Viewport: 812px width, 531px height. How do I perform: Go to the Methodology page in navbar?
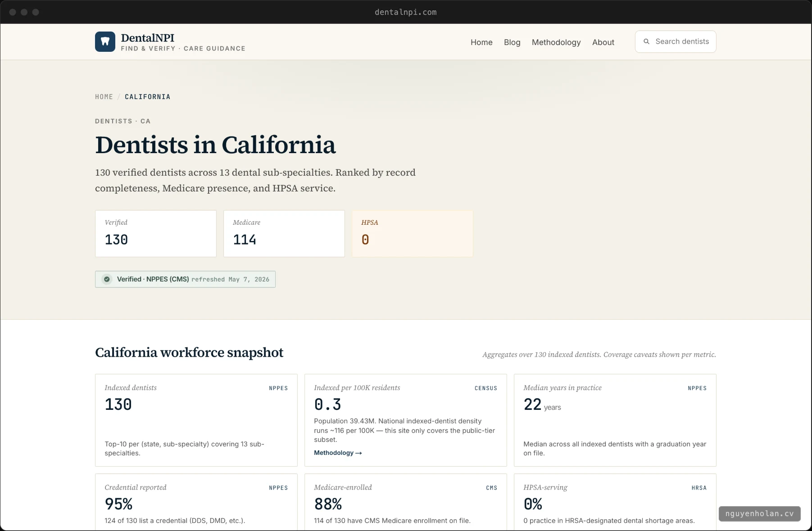click(556, 42)
